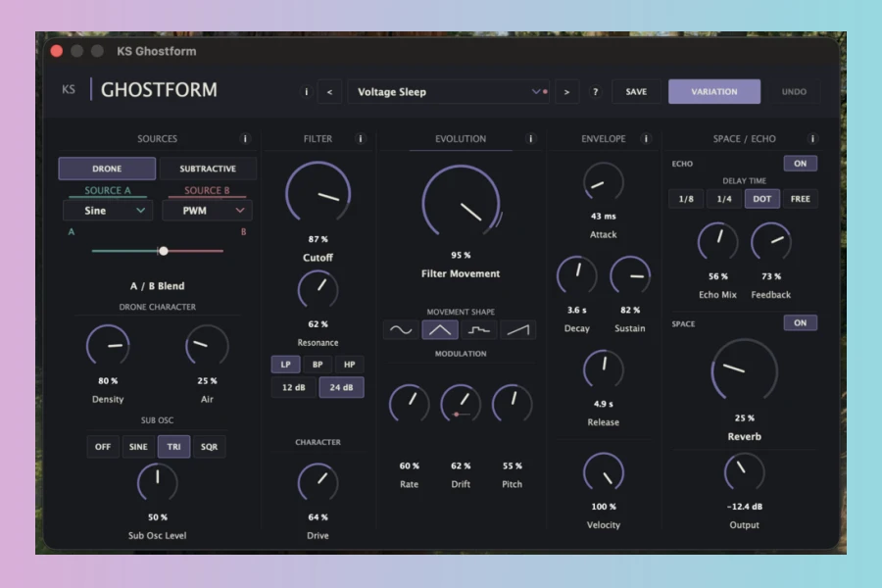Open the help question mark button
Screen dimensions: 882x588
(x=595, y=92)
